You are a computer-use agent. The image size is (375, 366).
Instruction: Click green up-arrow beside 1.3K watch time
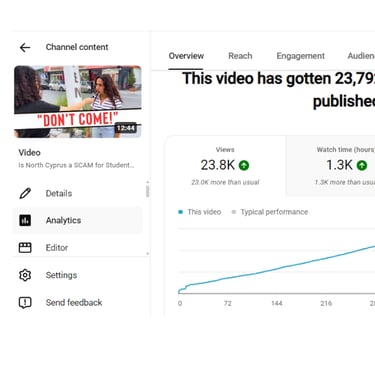click(x=362, y=165)
